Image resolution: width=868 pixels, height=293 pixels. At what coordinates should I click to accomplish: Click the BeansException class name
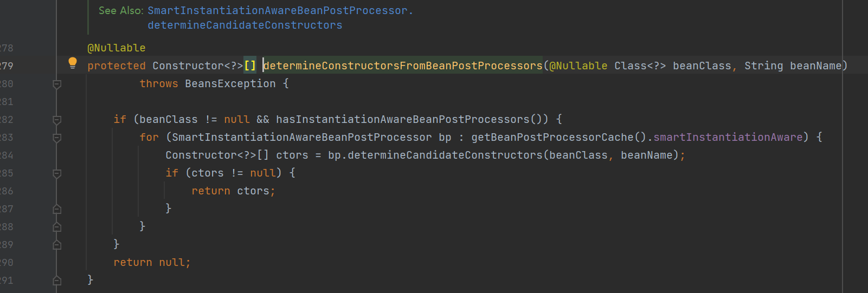click(x=230, y=84)
